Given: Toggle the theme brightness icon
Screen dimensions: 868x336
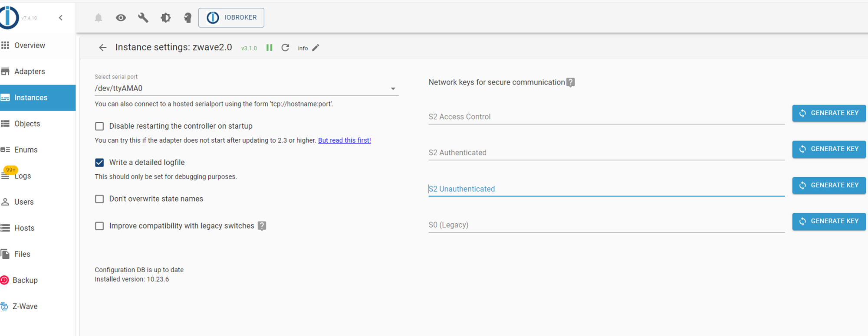Looking at the screenshot, I should click(x=165, y=18).
